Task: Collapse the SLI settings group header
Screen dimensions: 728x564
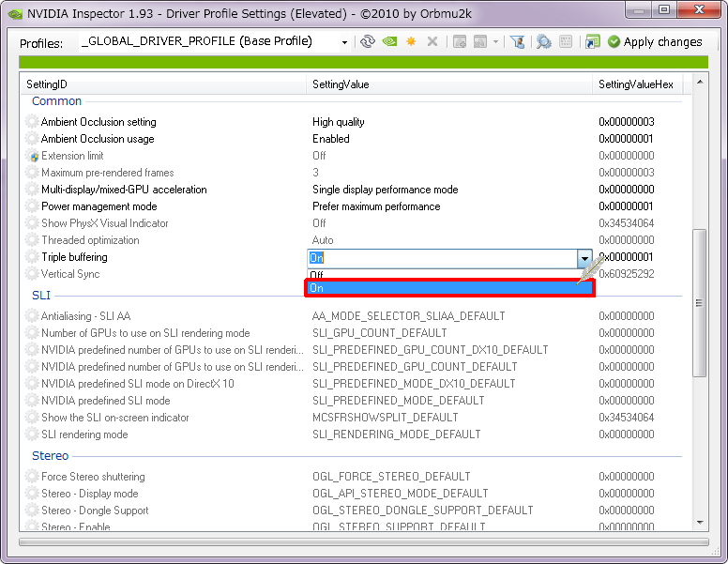Action: pos(41,296)
